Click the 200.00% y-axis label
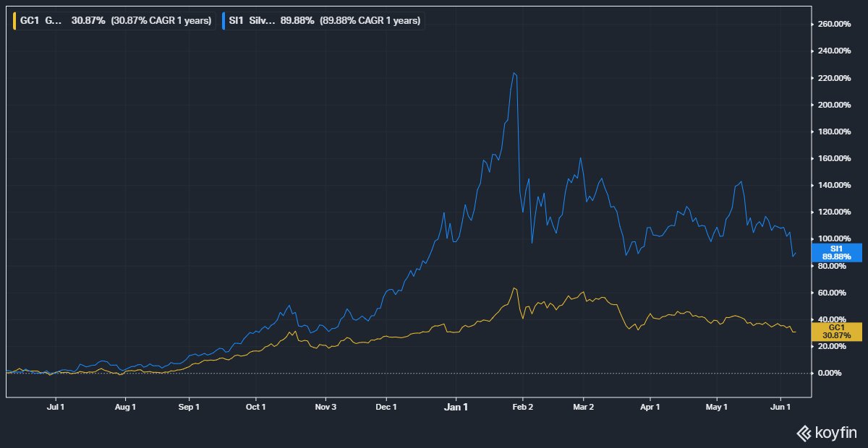The height and width of the screenshot is (448, 868). (x=833, y=105)
